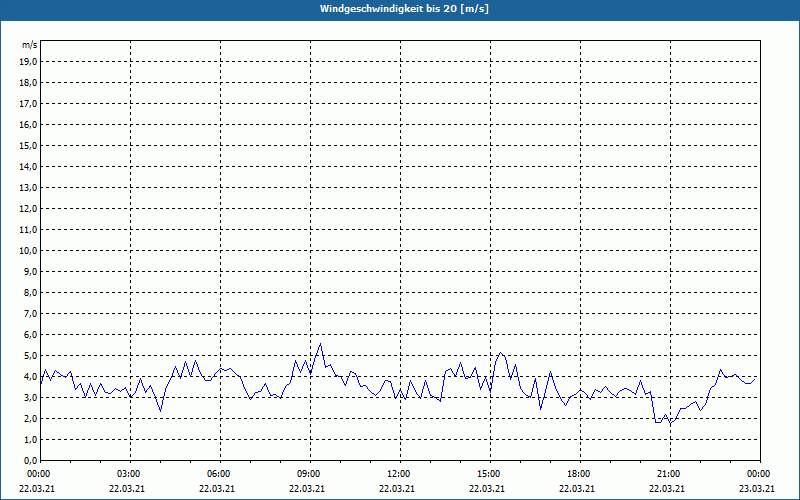The height and width of the screenshot is (500, 800).
Task: Click the '06:00' time axis label
Action: [x=220, y=474]
